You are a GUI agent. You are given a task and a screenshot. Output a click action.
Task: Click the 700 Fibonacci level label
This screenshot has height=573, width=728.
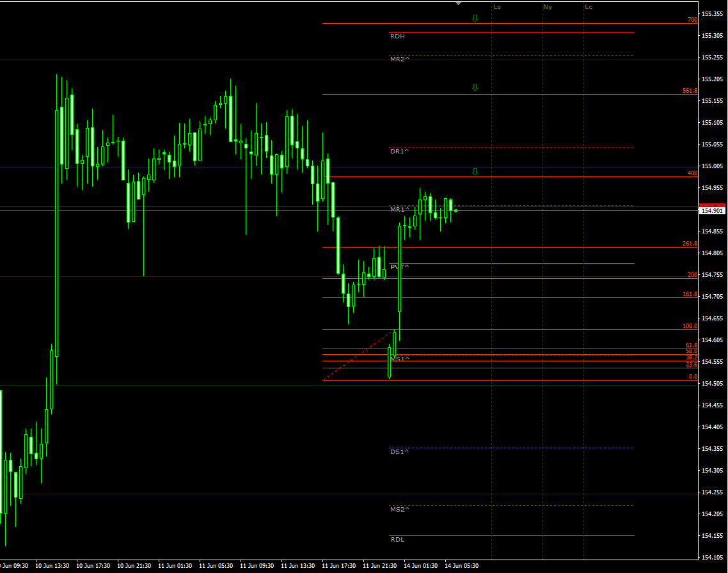tap(692, 20)
